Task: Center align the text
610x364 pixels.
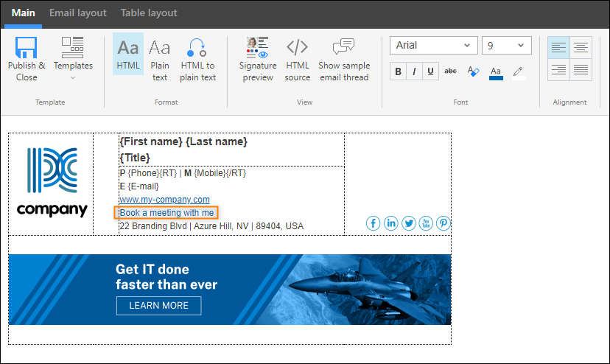Action: pos(581,47)
